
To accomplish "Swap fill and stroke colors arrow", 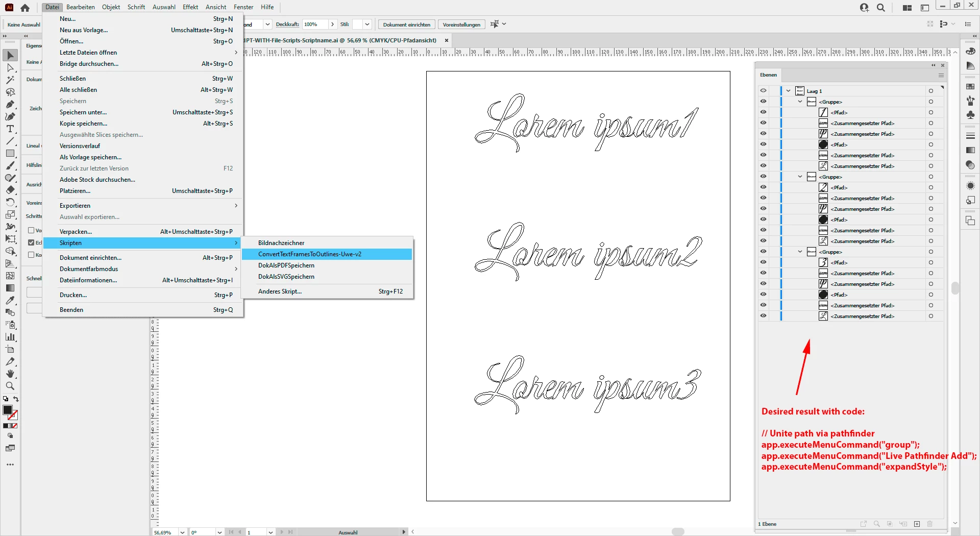I will [16, 399].
